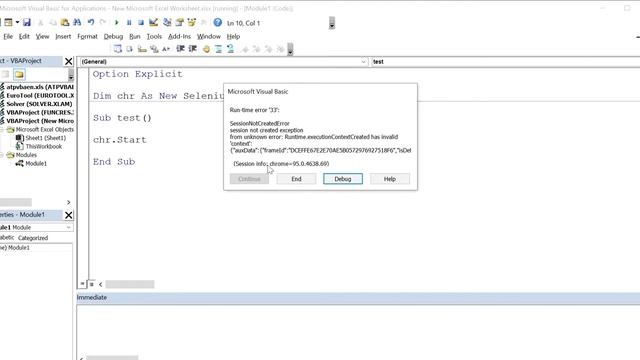Open Edit toolbar options arrow

click(x=290, y=49)
